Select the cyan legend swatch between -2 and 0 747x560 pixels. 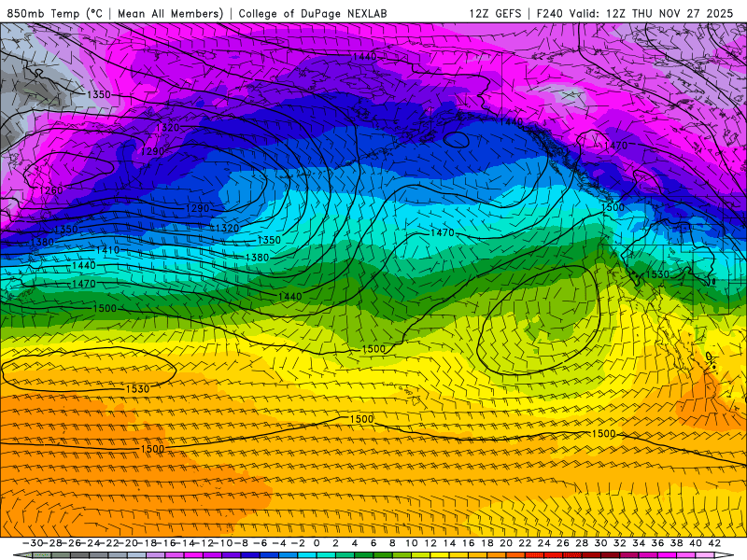point(307,555)
